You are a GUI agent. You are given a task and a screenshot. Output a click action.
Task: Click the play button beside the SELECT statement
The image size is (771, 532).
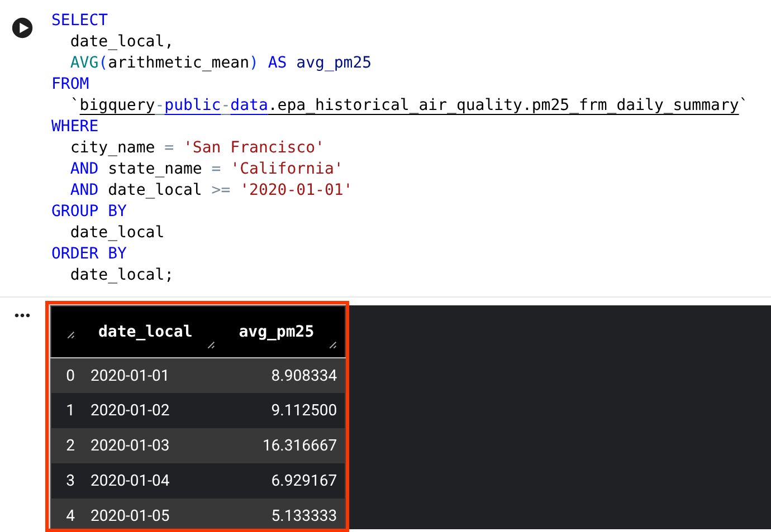pyautogui.click(x=22, y=27)
